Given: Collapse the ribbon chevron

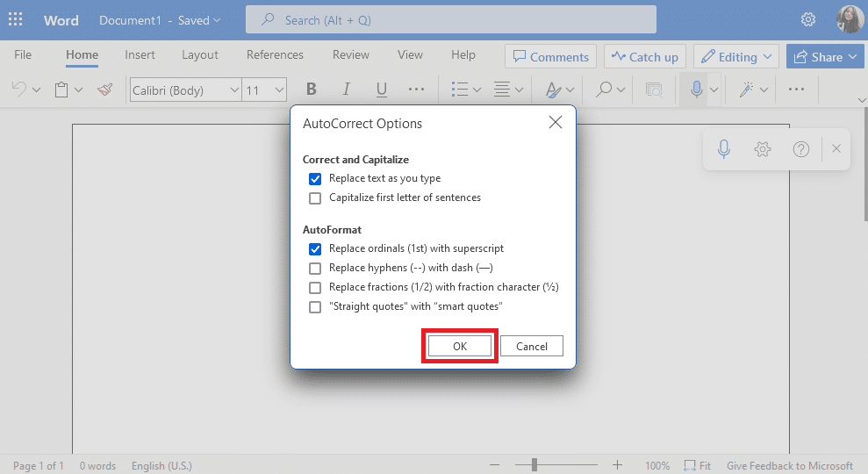Looking at the screenshot, I should pyautogui.click(x=861, y=100).
